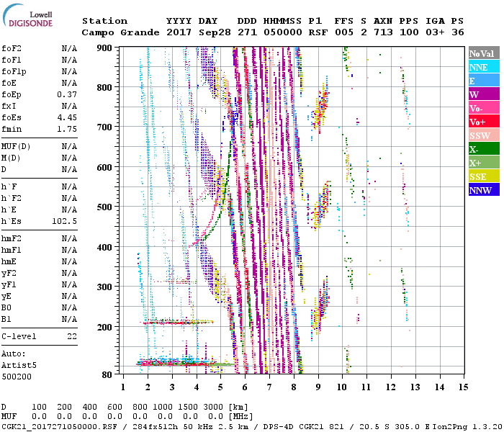Click the 900 km height axis label
This screenshot has width=504, height=432.
click(x=106, y=48)
